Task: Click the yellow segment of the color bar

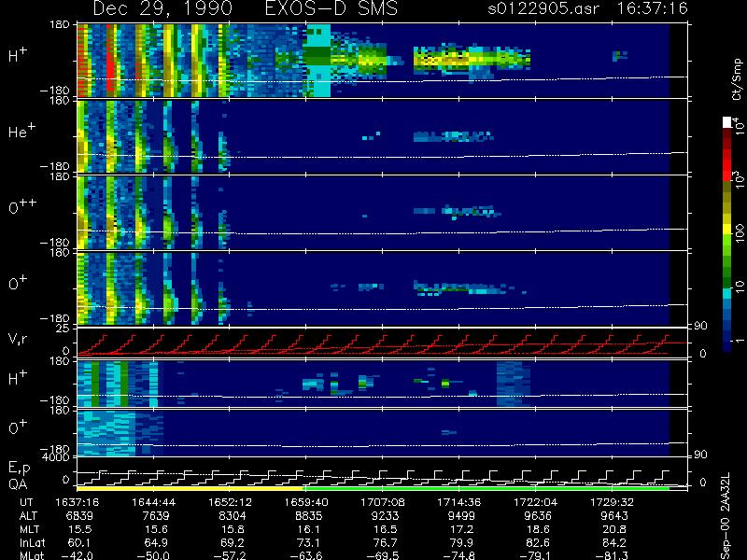Action: click(727, 231)
